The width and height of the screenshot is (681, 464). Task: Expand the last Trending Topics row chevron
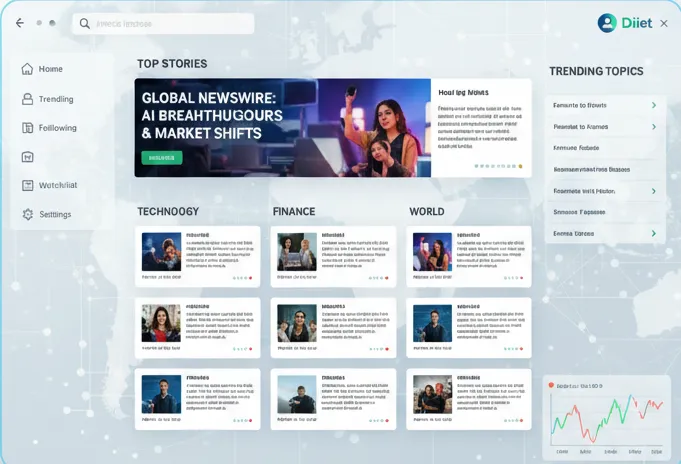654,234
